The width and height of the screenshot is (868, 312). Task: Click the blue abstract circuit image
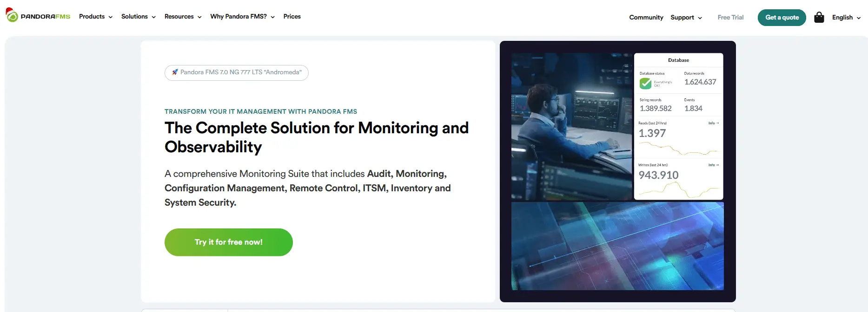(617, 246)
